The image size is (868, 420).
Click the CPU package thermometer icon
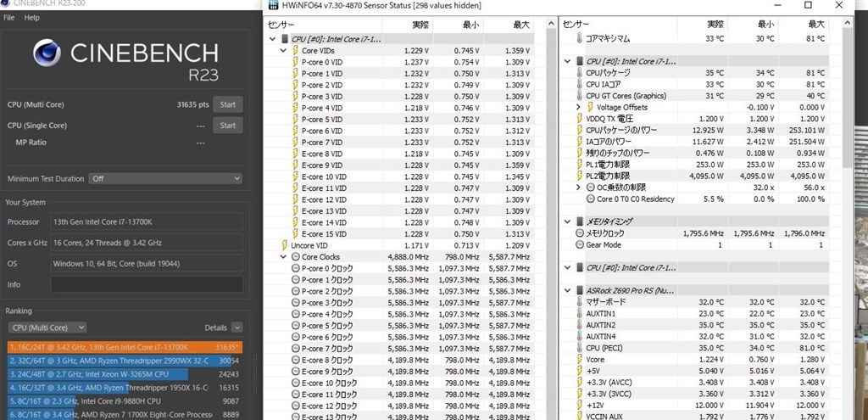coord(579,73)
